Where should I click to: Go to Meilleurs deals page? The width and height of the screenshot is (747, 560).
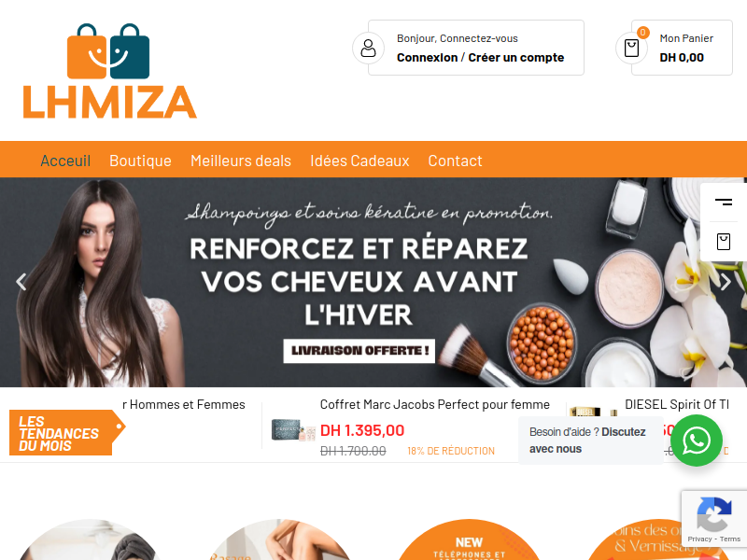point(241,161)
